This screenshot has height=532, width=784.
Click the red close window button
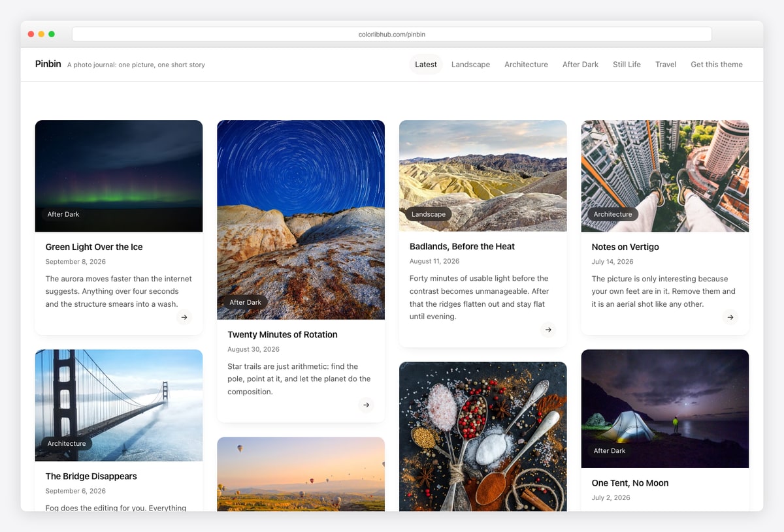pos(31,34)
